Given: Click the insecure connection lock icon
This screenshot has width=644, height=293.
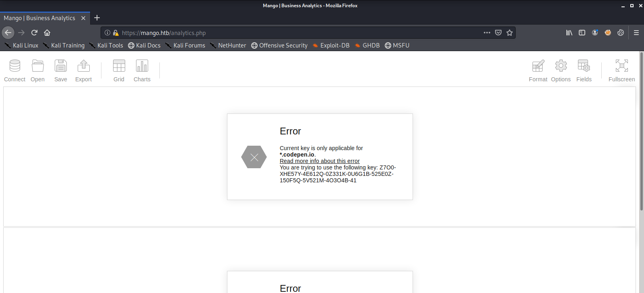Looking at the screenshot, I should (116, 33).
